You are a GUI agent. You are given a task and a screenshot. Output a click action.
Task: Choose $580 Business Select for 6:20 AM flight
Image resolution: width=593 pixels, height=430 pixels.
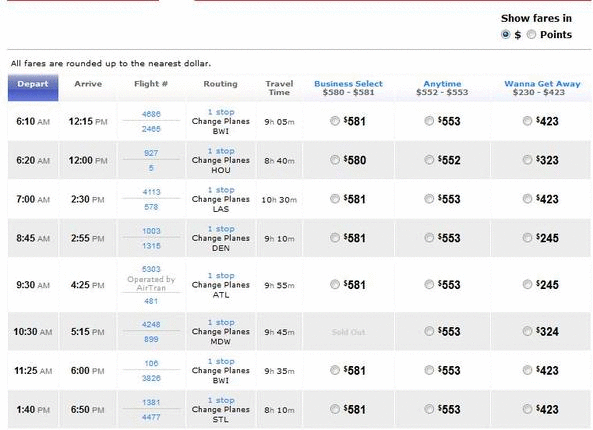335,160
